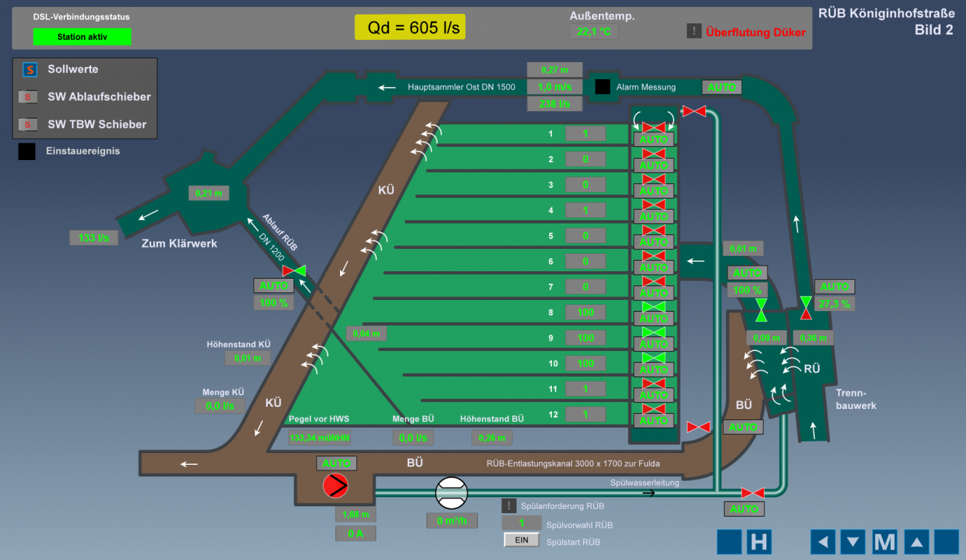The image size is (966, 560).
Task: Open SW Ablaufschieber setpoint icon
Action: (28, 97)
